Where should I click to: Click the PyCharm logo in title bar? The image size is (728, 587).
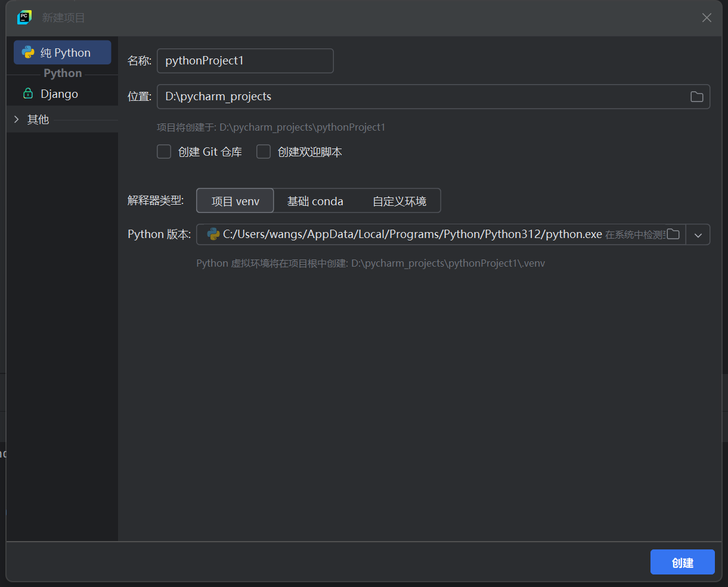(24, 17)
